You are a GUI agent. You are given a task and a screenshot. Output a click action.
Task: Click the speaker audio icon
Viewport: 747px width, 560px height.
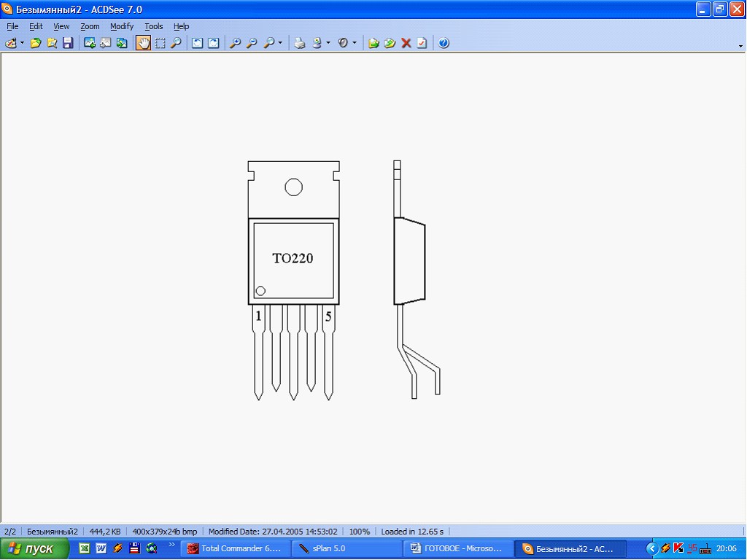click(343, 43)
